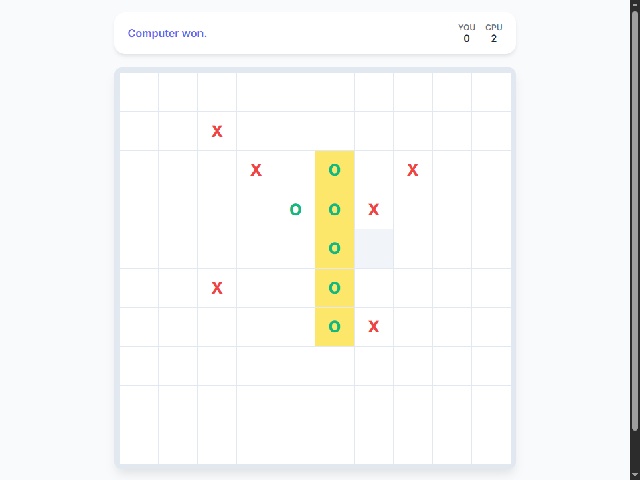Screen dimensions: 640x480
Task: Click the X left of the top highlighted O
Action: click(x=256, y=170)
